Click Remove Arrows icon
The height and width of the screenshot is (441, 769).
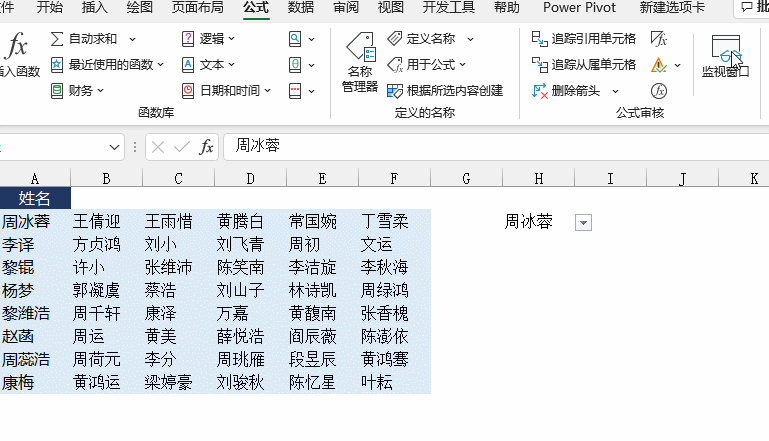(x=539, y=91)
